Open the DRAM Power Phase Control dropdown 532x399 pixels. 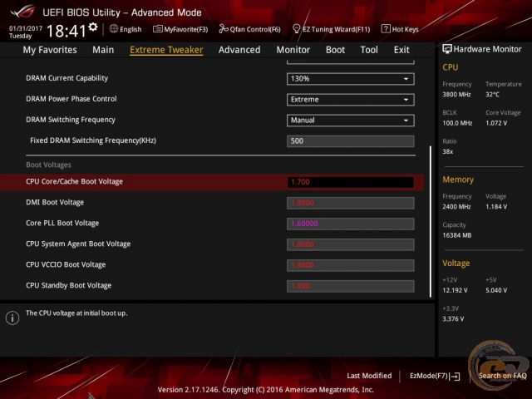[x=350, y=100]
